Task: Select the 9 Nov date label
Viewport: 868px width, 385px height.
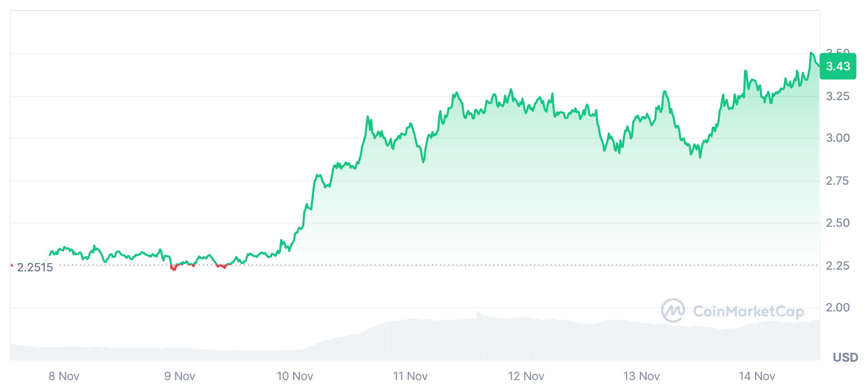Action: point(180,376)
